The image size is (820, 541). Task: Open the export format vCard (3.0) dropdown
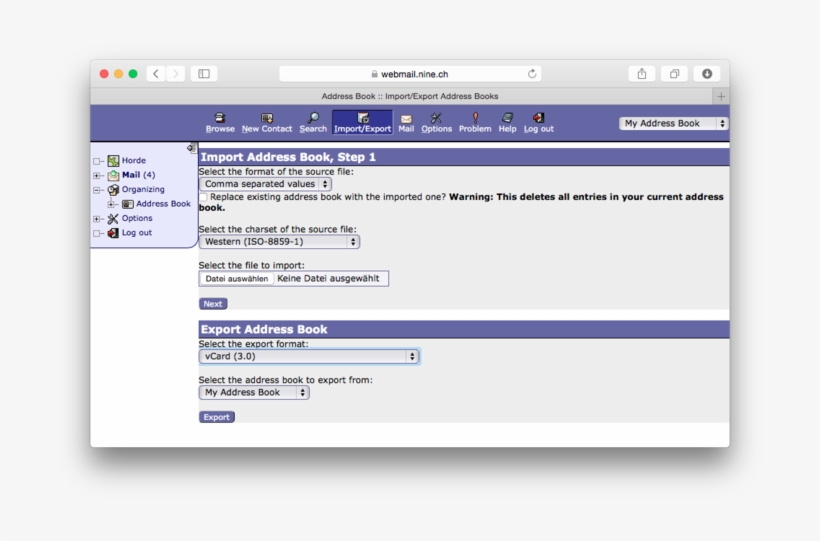point(309,356)
